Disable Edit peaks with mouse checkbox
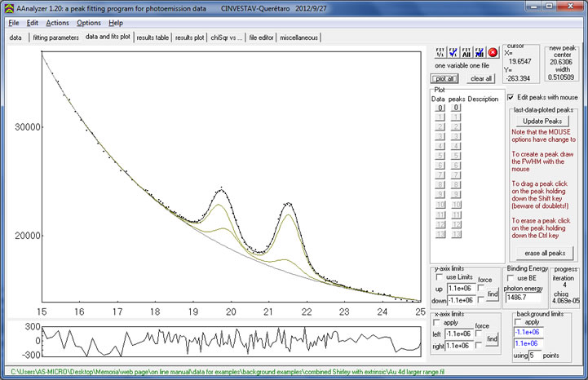The width and height of the screenshot is (588, 380). point(511,97)
